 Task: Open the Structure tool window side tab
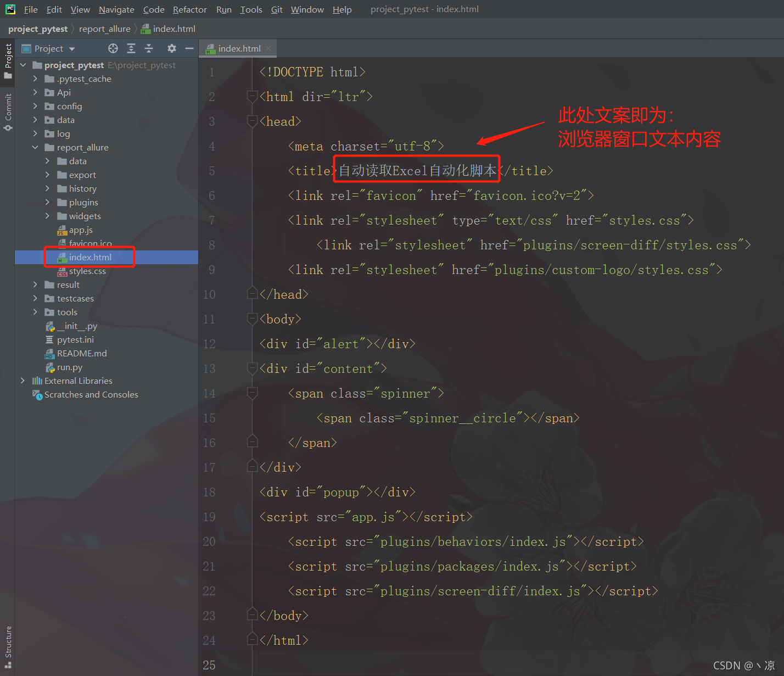coord(8,646)
